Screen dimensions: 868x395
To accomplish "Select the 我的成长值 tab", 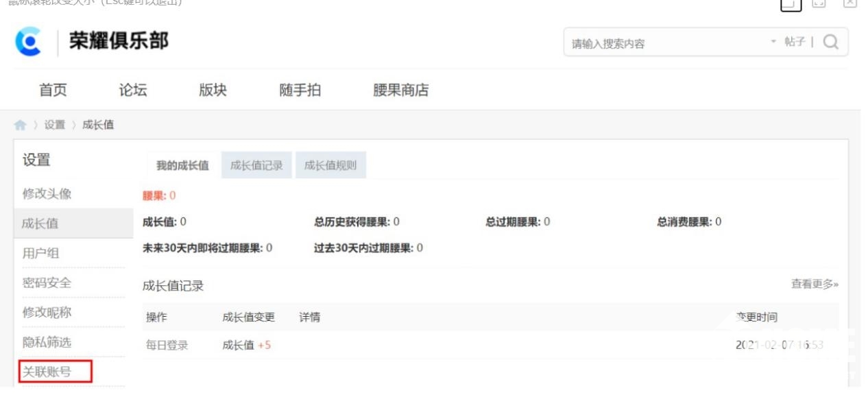I will tap(182, 165).
